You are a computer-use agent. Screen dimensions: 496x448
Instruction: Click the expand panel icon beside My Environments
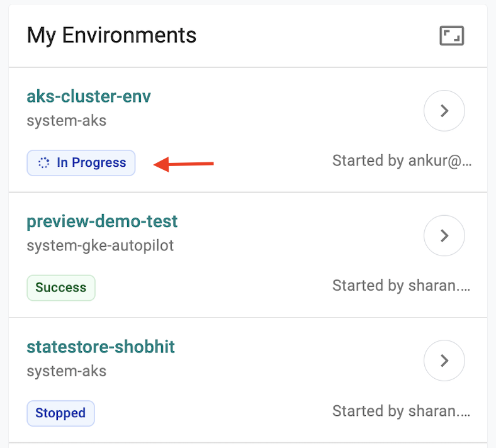tap(451, 36)
